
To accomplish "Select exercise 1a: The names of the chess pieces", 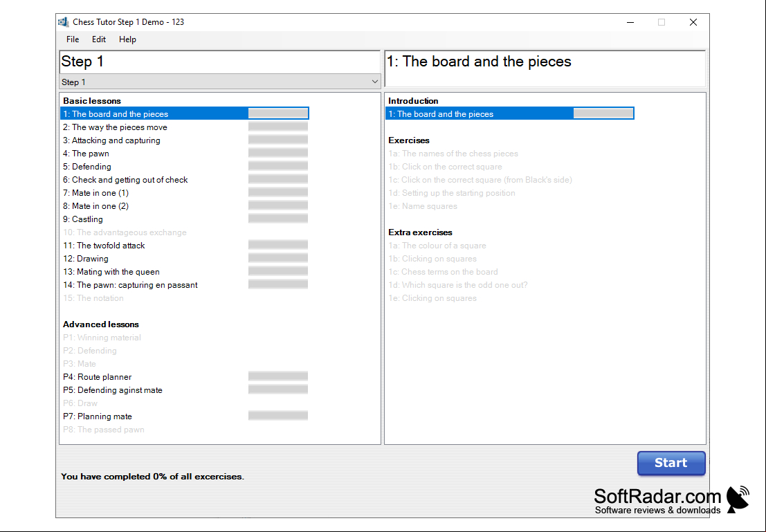I will click(453, 154).
